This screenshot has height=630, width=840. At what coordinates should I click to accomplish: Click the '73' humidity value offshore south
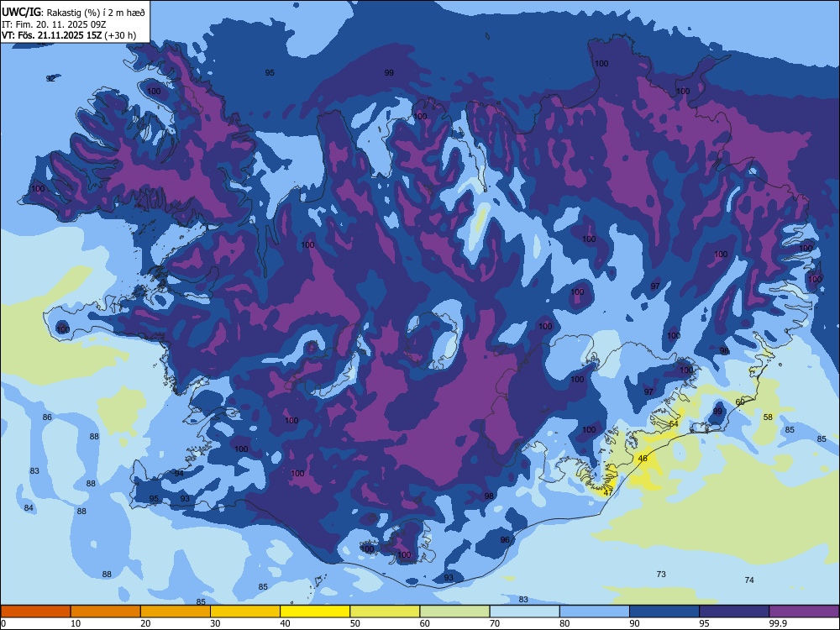tap(661, 575)
